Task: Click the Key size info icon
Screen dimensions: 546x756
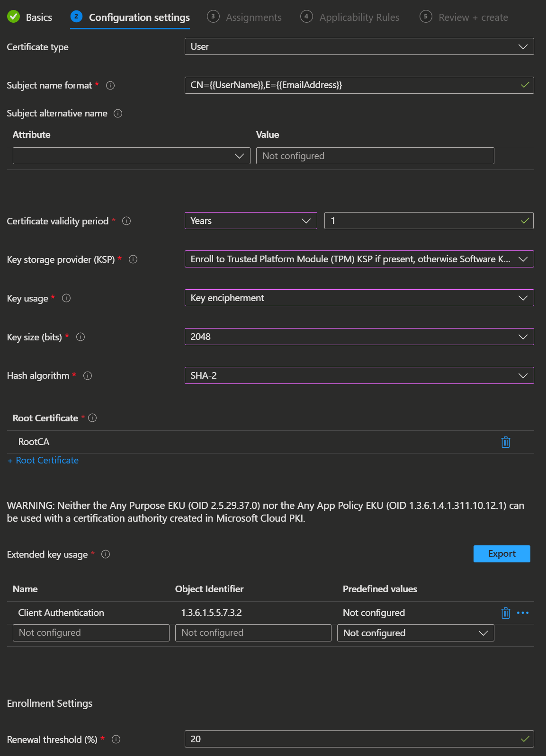Action: point(81,337)
